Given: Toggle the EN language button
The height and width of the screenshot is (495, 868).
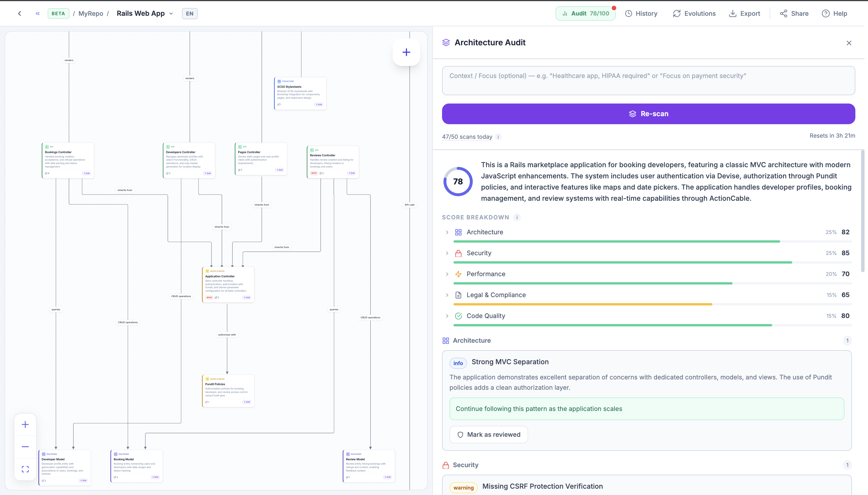Looking at the screenshot, I should pos(189,13).
